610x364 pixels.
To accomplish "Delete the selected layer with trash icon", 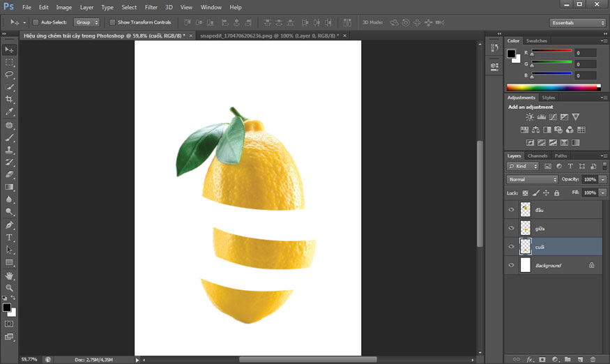I will [593, 359].
